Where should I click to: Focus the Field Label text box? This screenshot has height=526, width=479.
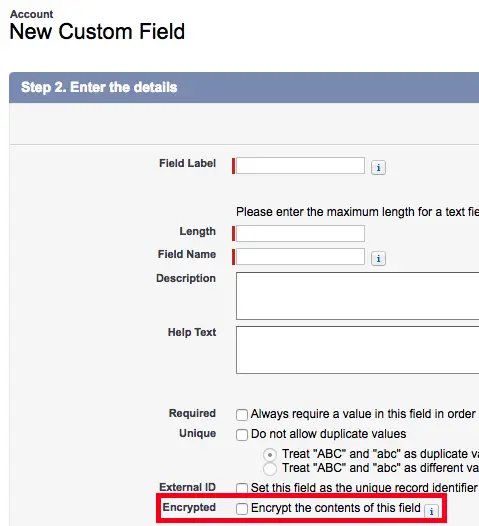[300, 165]
